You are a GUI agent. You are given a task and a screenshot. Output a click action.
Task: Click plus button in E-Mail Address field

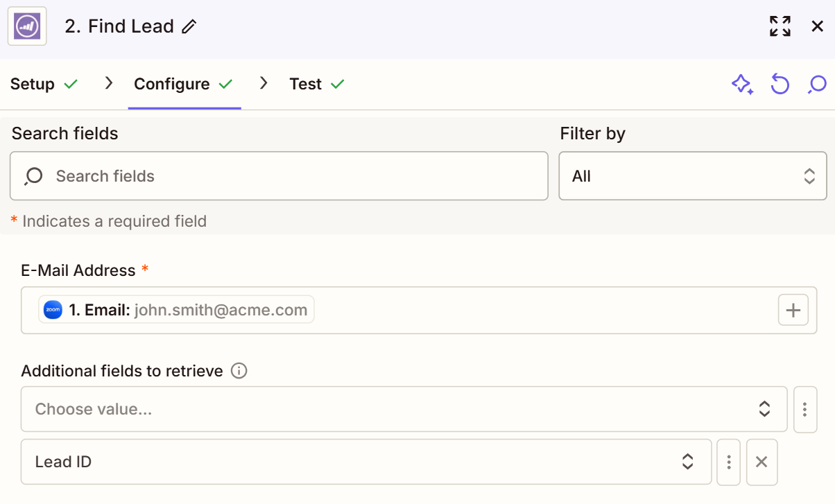[793, 311]
